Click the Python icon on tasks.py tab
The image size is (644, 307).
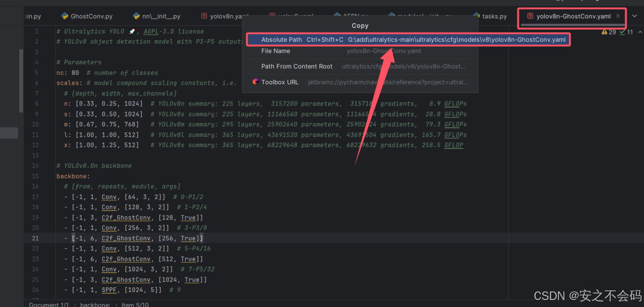[476, 16]
